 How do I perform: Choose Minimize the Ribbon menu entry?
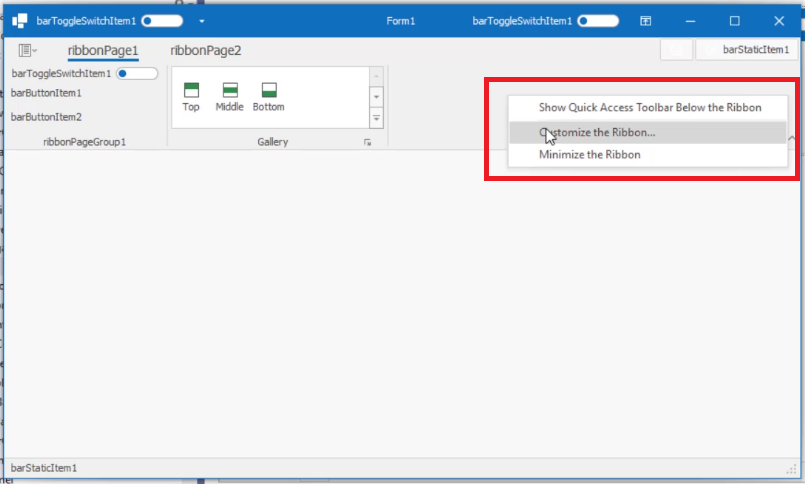(x=648, y=154)
